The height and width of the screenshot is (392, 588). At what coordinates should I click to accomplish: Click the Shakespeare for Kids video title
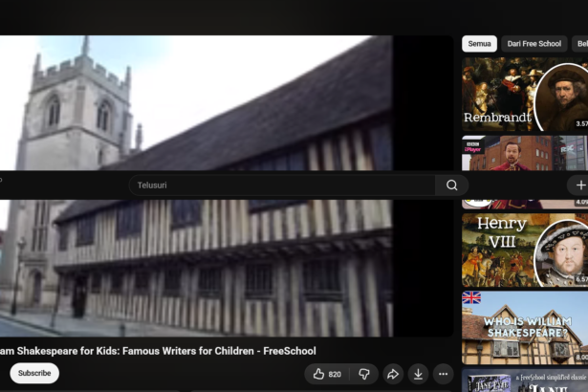click(158, 351)
